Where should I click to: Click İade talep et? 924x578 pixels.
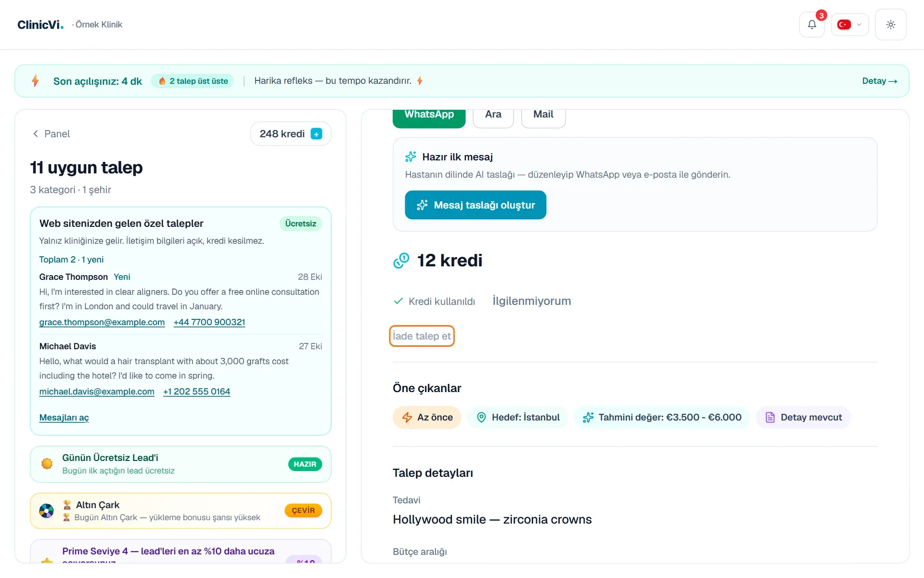click(x=422, y=336)
